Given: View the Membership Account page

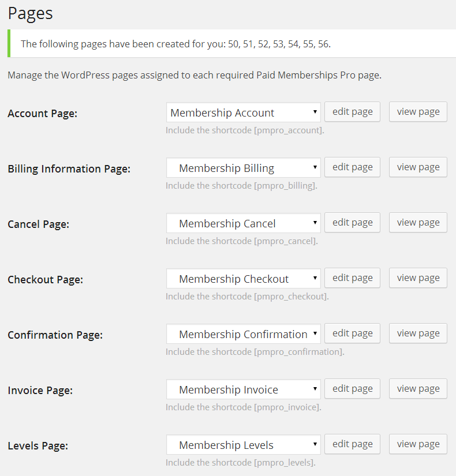Looking at the screenshot, I should click(x=417, y=111).
